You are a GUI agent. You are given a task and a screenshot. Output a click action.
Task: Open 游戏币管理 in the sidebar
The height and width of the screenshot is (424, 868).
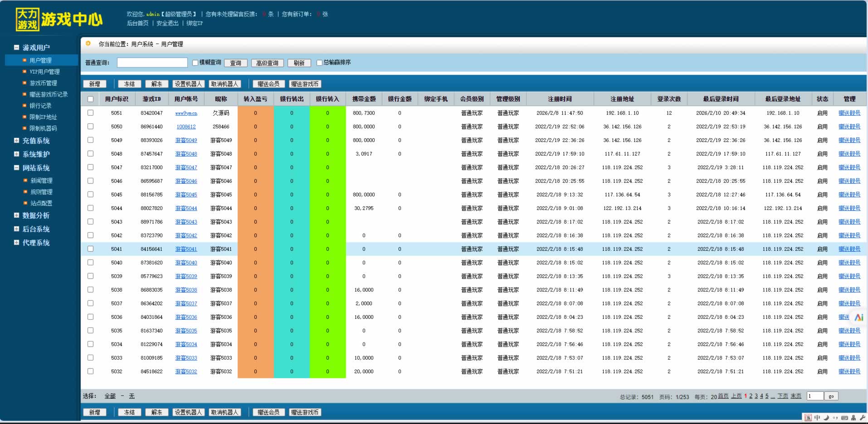[43, 83]
